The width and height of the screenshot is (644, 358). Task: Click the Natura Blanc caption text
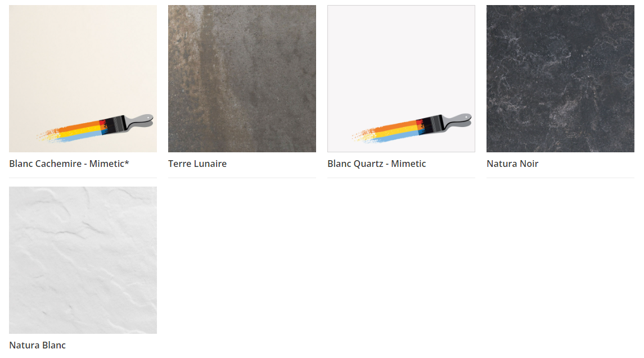[x=37, y=345]
